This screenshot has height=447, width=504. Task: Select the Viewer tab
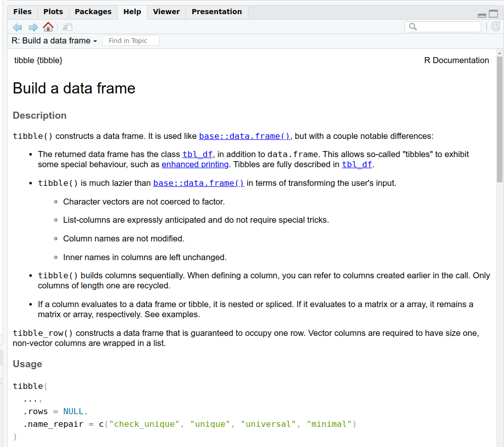[166, 12]
